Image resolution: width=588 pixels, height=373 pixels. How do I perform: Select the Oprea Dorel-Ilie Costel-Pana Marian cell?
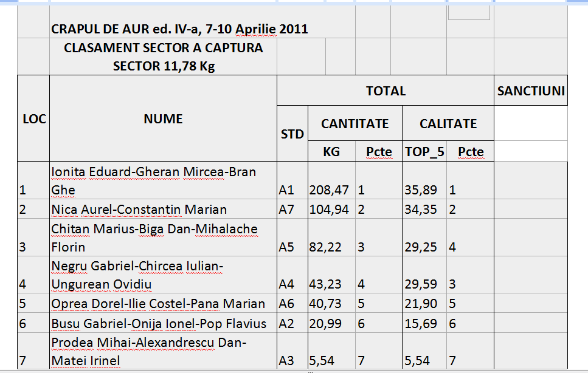click(x=163, y=304)
